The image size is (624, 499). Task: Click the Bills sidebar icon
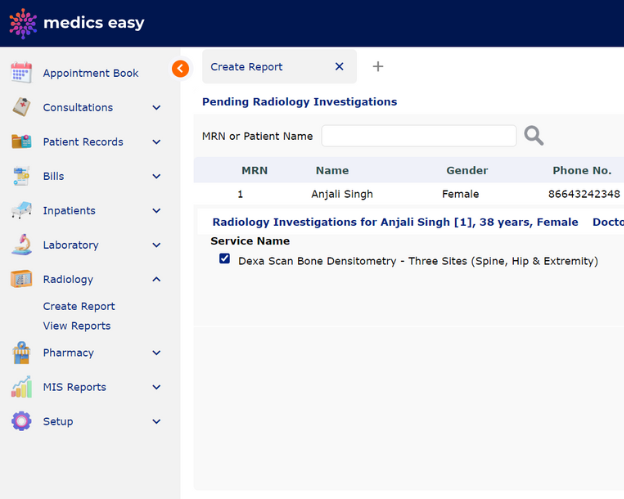point(21,176)
